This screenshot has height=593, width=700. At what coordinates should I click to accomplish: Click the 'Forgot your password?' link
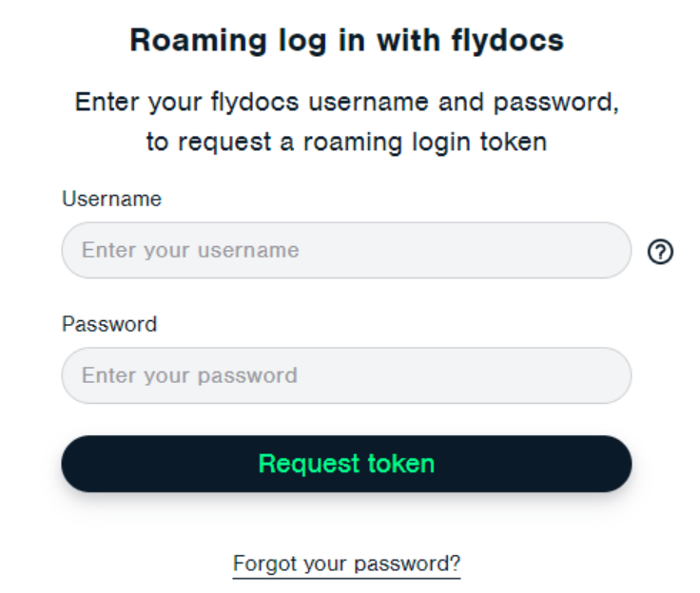pos(346,564)
